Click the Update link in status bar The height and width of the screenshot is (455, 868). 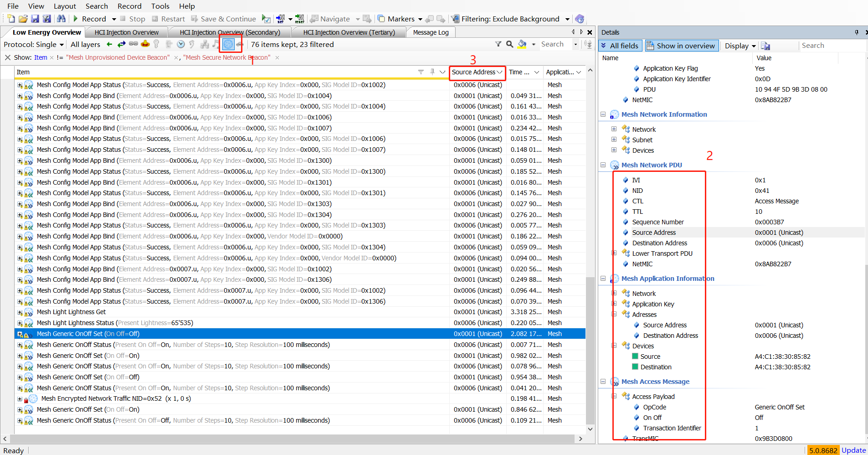click(x=853, y=450)
